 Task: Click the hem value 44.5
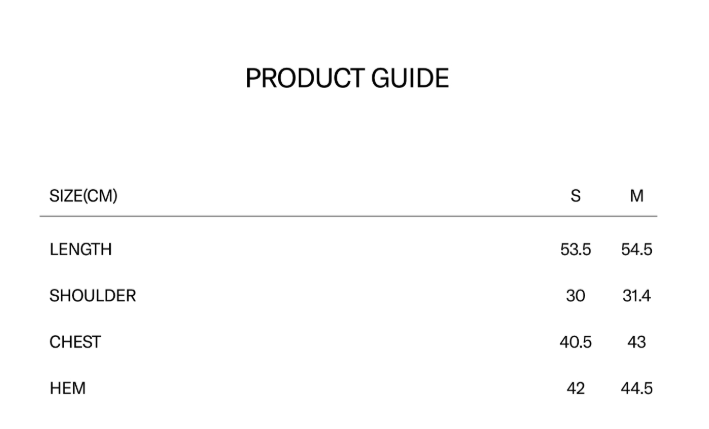636,388
